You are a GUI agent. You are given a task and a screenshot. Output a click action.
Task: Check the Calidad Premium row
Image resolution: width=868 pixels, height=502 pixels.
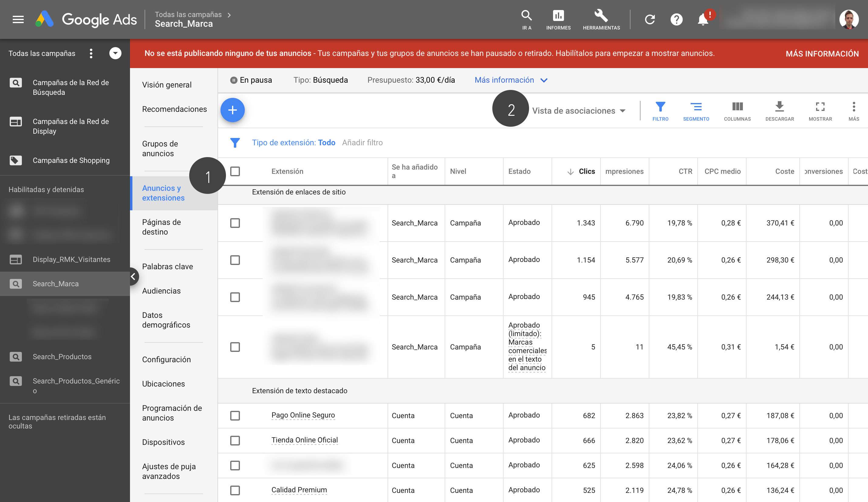(235, 491)
